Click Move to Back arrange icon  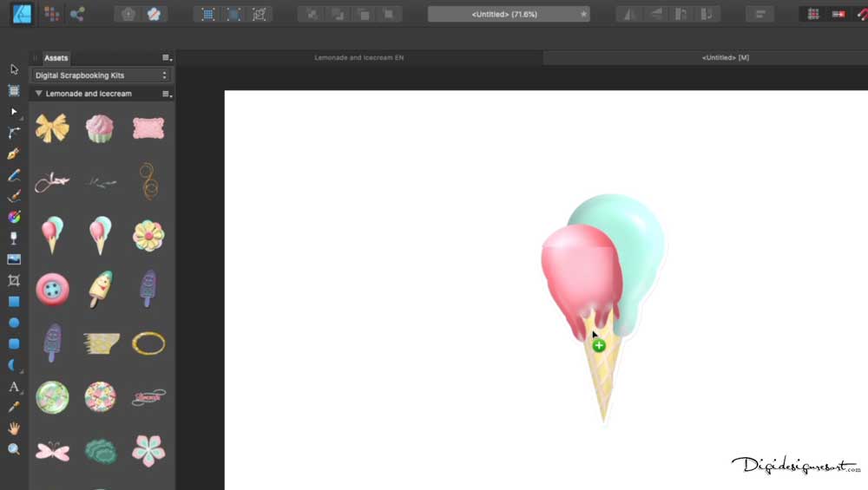[x=312, y=14]
